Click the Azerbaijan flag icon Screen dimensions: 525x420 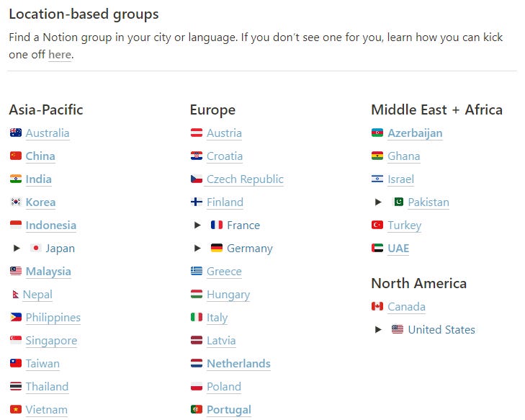click(x=377, y=133)
